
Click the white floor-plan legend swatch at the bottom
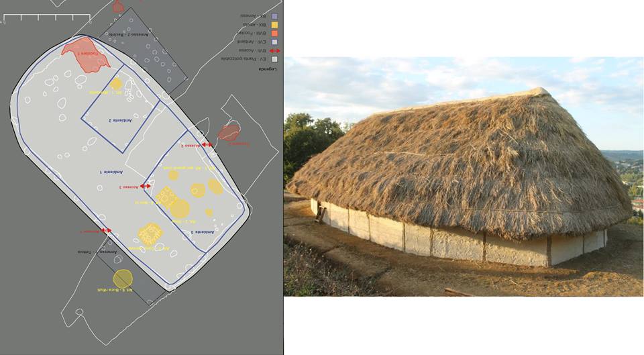274,59
